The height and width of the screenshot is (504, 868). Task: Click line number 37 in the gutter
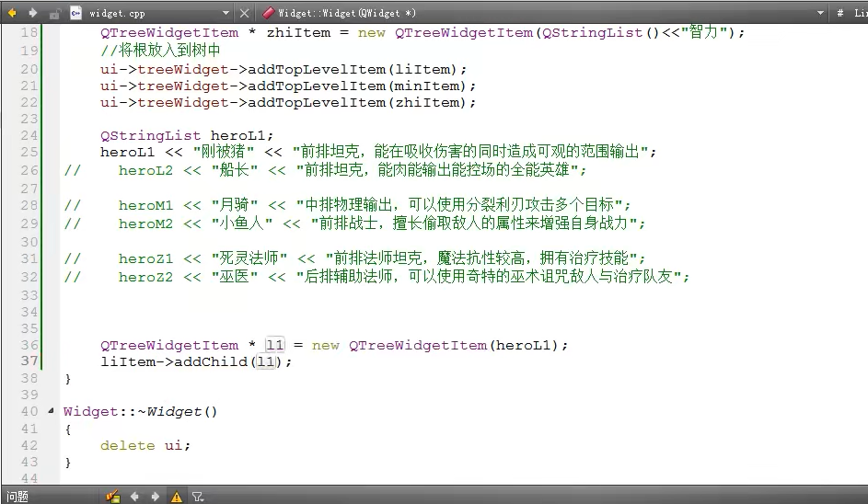click(29, 361)
